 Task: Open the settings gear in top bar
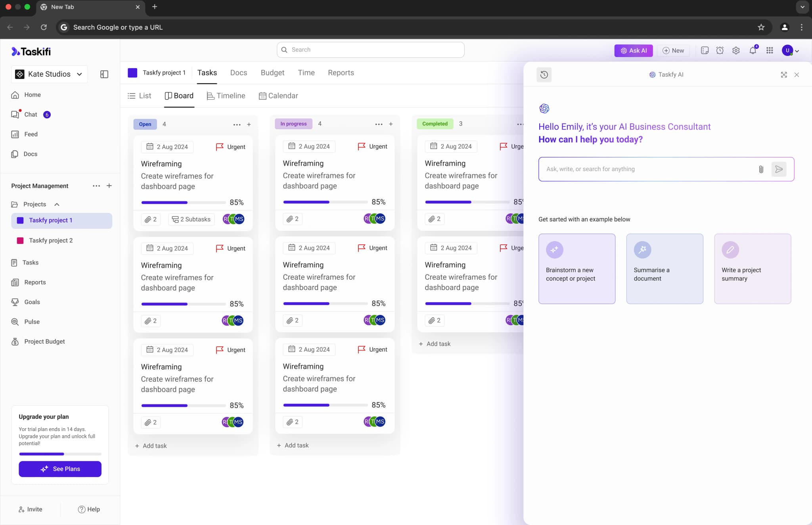click(x=736, y=50)
